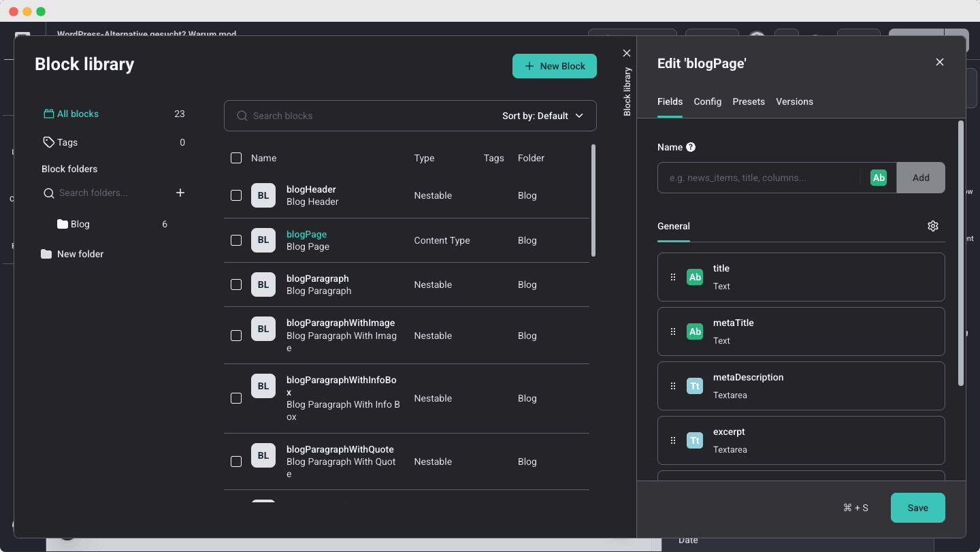Switch to the Fields tab

click(x=670, y=101)
